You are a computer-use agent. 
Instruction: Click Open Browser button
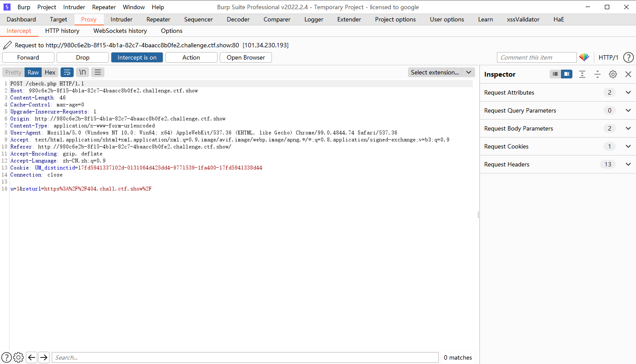(x=246, y=57)
